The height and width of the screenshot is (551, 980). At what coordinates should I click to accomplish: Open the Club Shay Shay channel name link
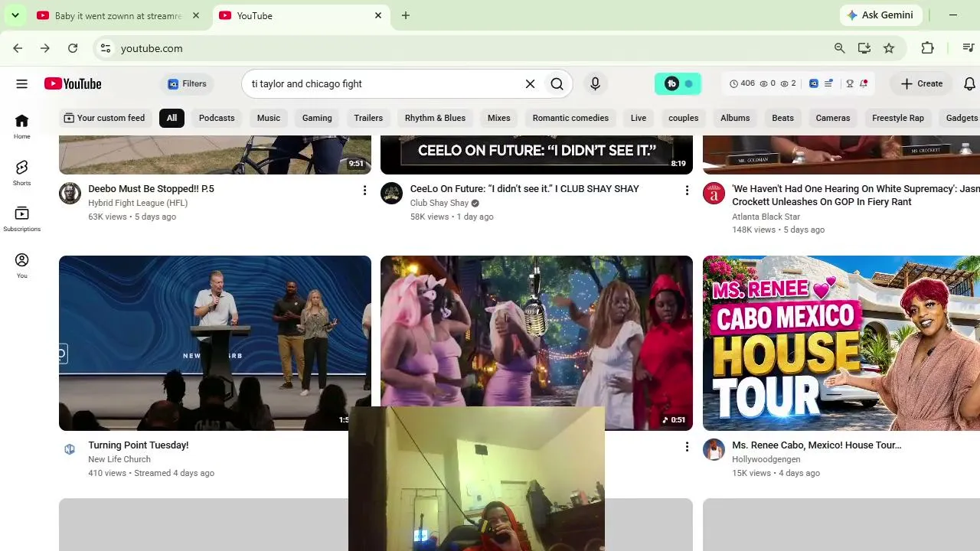tap(439, 204)
